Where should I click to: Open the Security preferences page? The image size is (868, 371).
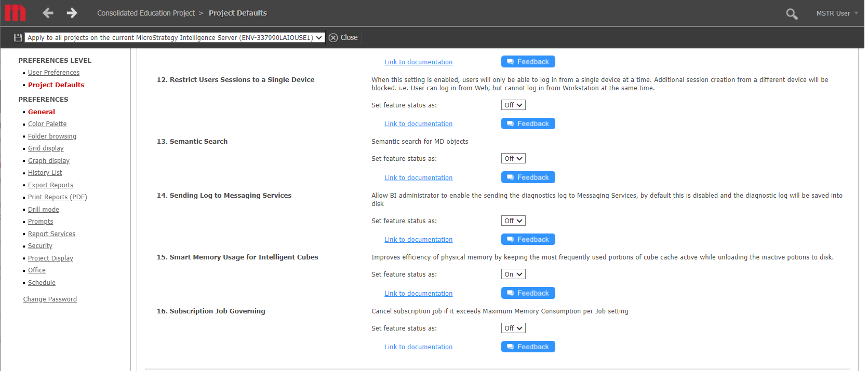tap(40, 246)
